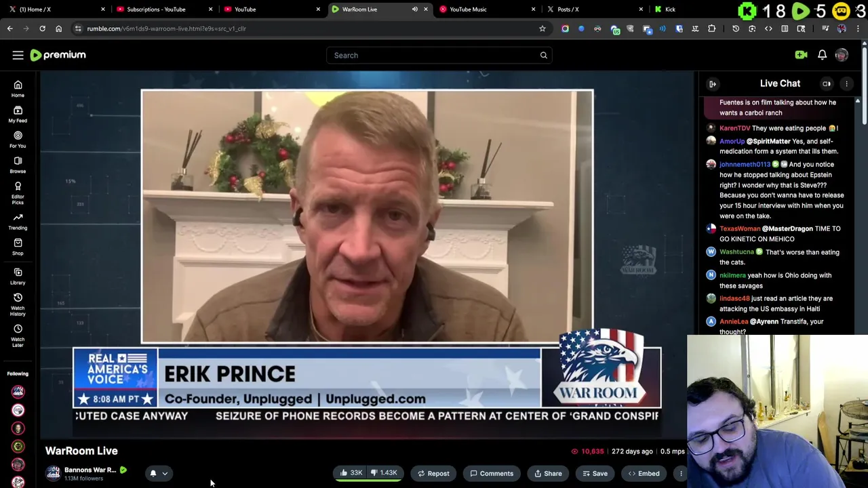Click the Bannons War Room channel avatar
The height and width of the screenshot is (488, 868).
[53, 473]
